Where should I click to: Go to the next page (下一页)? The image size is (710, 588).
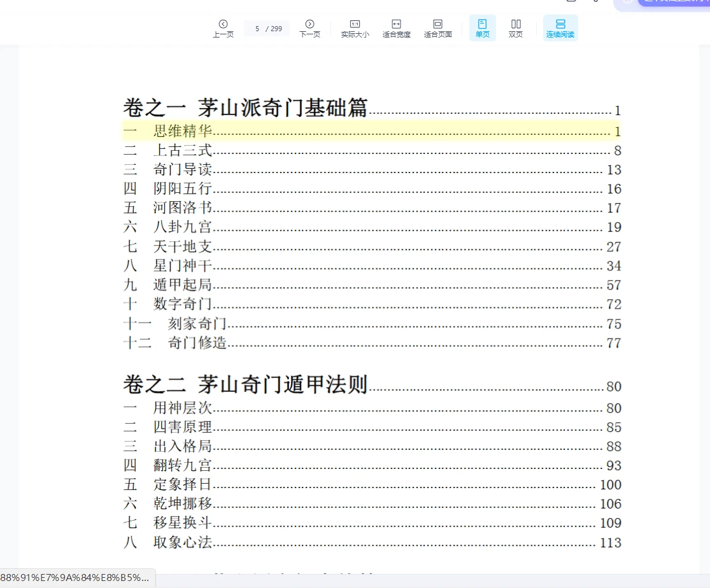pos(309,29)
